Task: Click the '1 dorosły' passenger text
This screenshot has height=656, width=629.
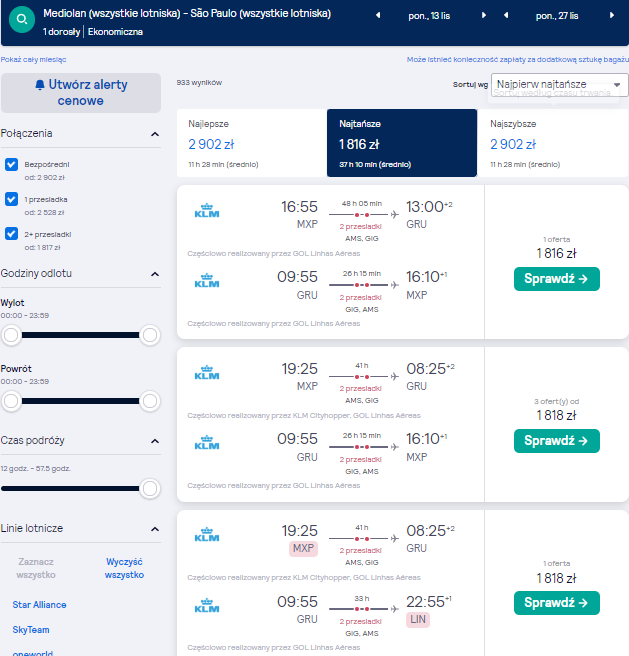Action: tap(62, 32)
